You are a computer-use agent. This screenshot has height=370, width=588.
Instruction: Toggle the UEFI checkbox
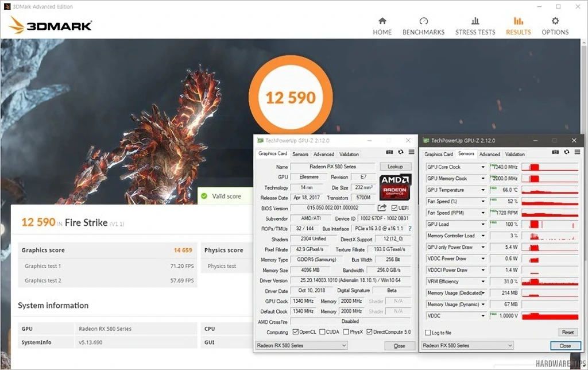394,208
